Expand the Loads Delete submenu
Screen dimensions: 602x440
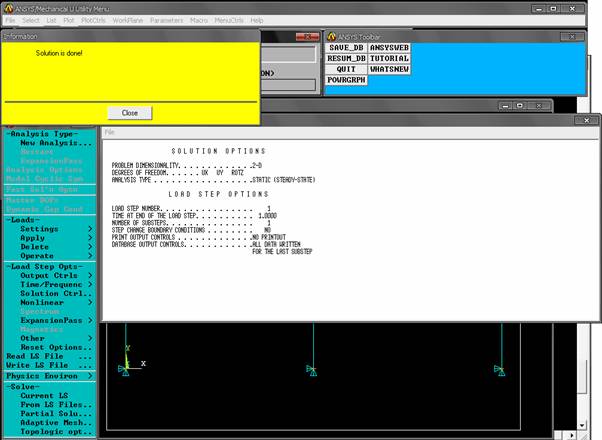[x=56, y=247]
